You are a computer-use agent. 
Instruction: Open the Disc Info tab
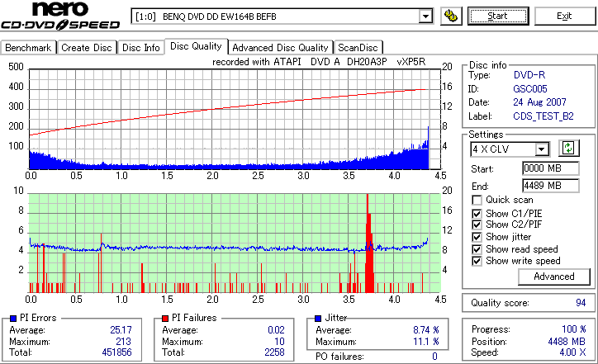(x=140, y=48)
